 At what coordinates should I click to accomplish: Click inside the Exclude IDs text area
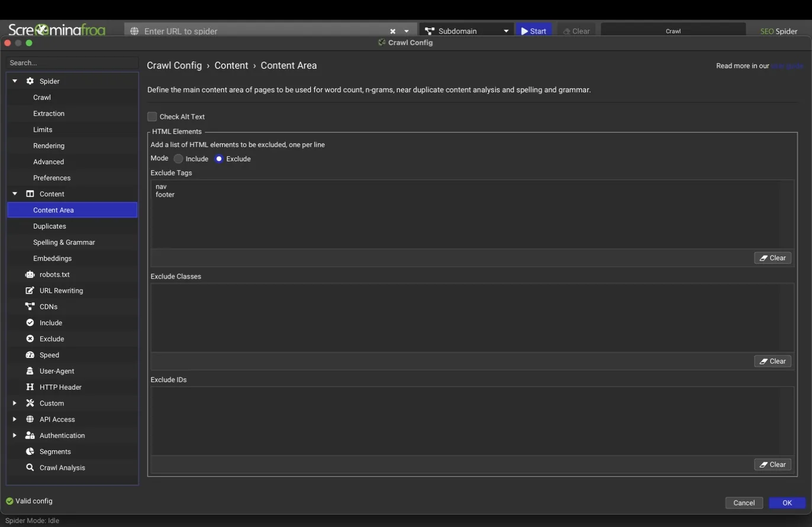(472, 421)
